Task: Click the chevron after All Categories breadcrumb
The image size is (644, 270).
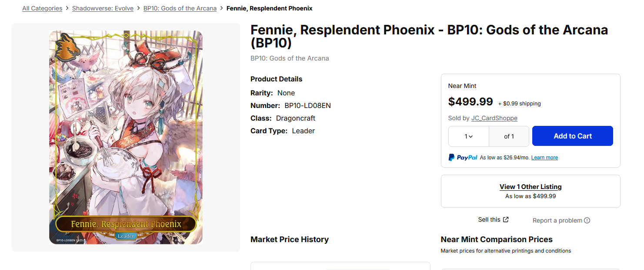Action: click(x=67, y=8)
